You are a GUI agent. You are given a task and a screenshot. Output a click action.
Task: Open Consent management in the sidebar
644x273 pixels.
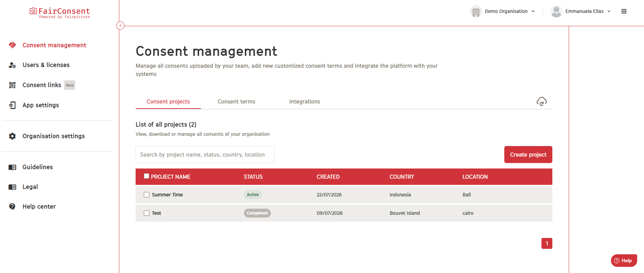54,45
